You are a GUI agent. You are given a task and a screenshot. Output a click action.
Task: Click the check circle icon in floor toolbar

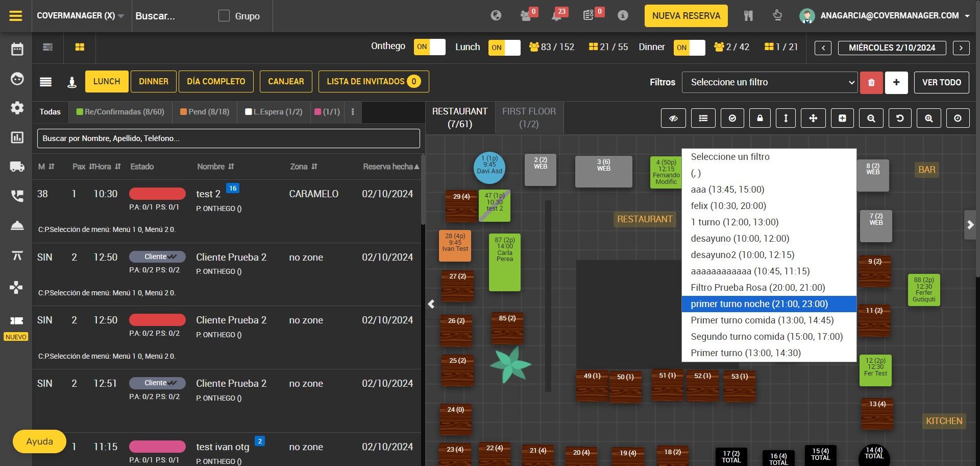point(732,118)
